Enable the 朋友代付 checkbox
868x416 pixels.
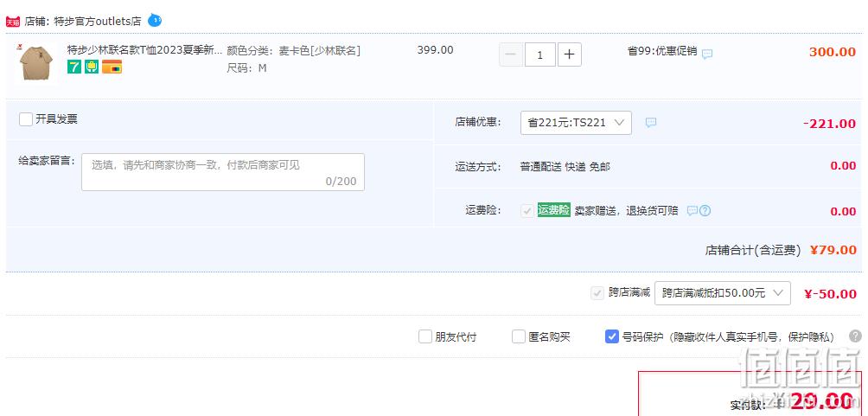pyautogui.click(x=425, y=336)
